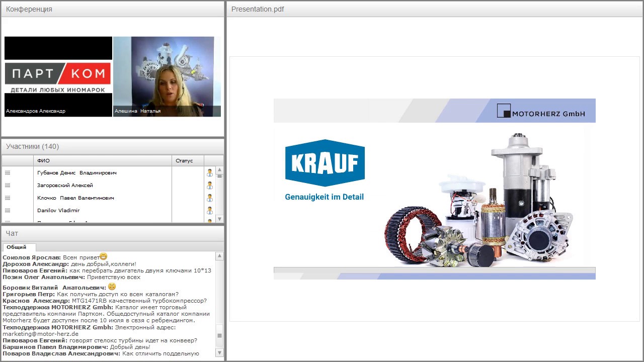Click the participants scrollbar thumb
The image size is (644, 362).
(219, 176)
